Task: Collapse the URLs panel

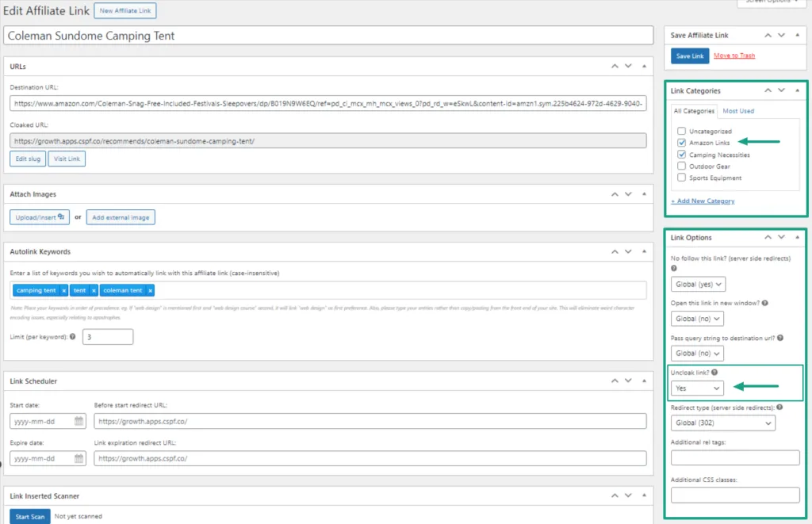Action: coord(644,67)
